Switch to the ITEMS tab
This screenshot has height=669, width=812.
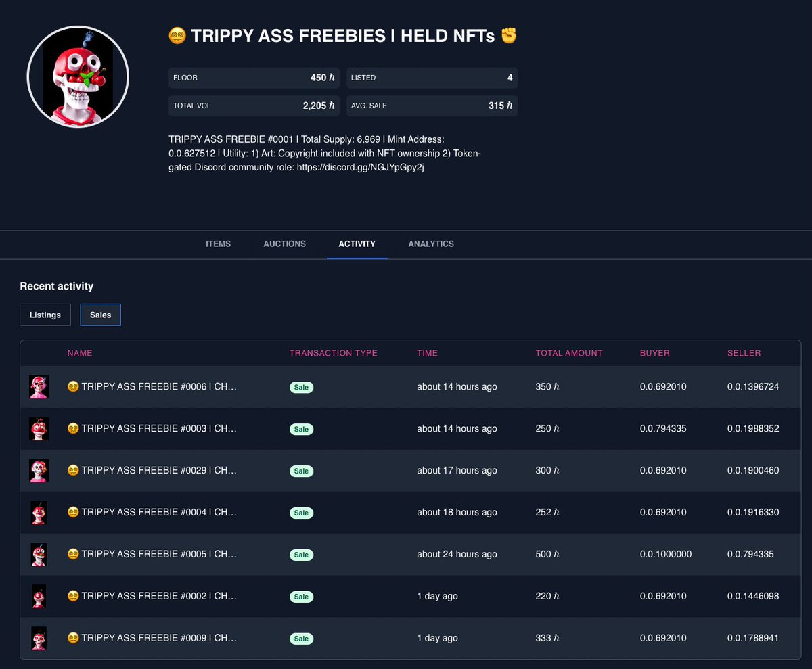click(x=218, y=244)
